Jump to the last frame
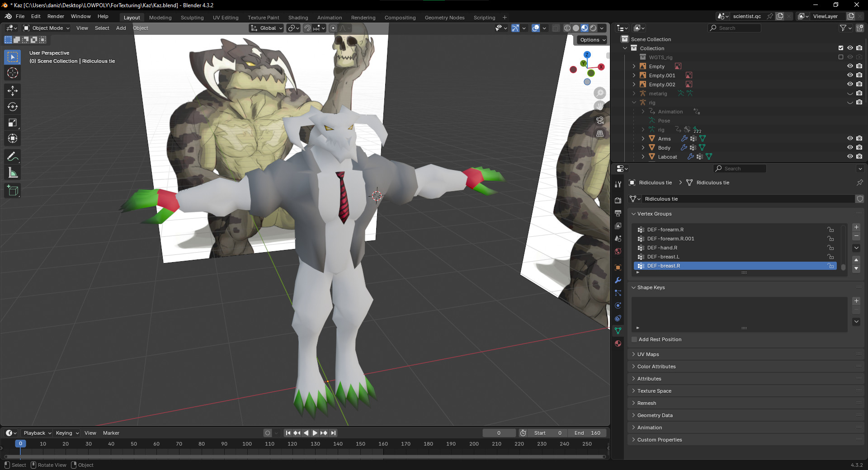 [x=333, y=433]
